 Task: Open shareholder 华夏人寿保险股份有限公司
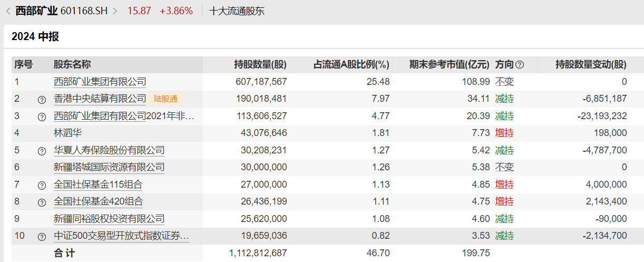pos(109,150)
